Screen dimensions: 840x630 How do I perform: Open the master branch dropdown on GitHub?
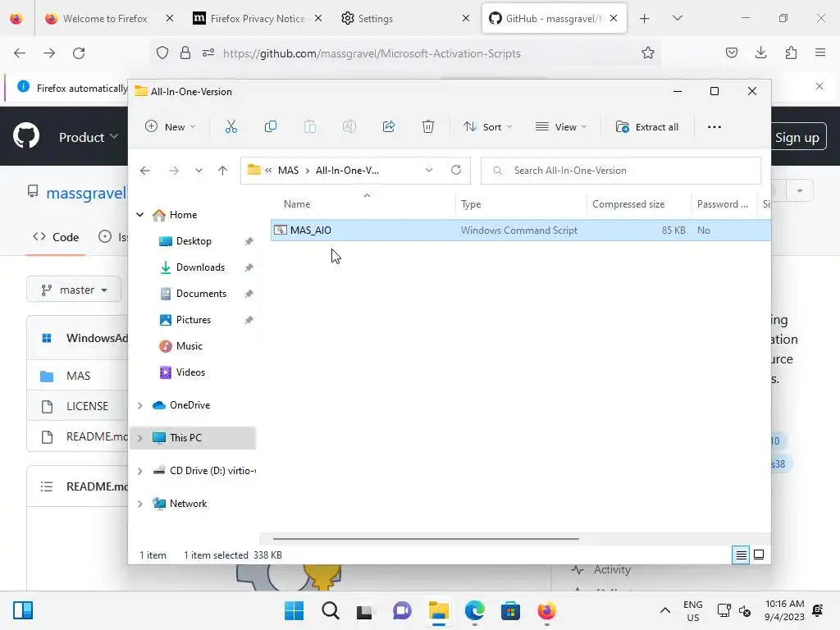[74, 290]
